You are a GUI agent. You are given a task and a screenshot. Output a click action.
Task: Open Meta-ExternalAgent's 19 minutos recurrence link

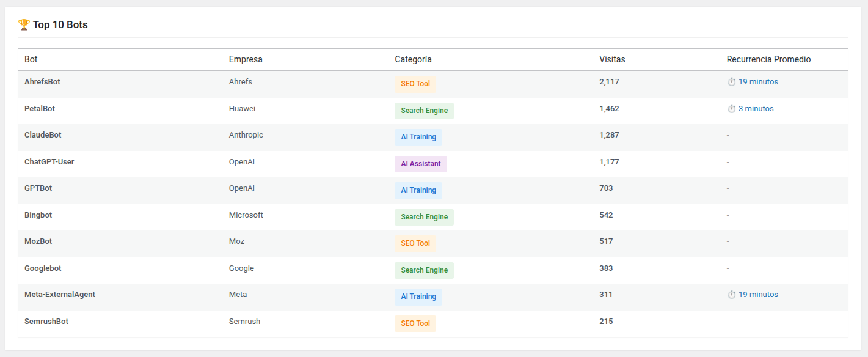pos(758,295)
